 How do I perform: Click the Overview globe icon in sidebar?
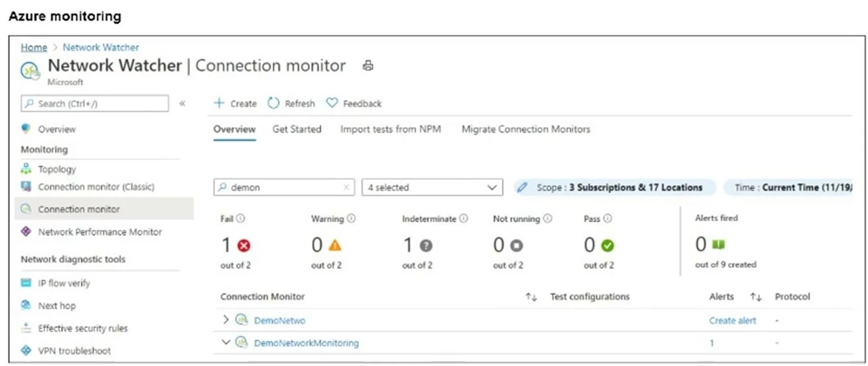(26, 129)
